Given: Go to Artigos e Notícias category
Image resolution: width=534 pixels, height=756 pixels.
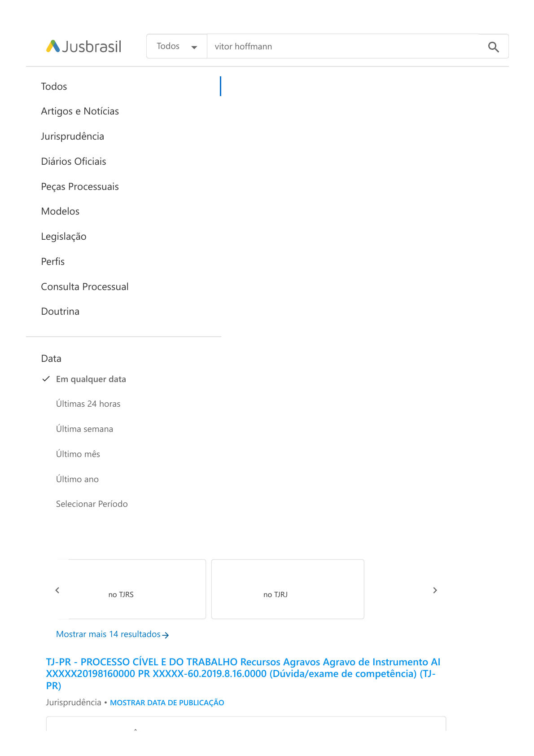Looking at the screenshot, I should [x=80, y=111].
